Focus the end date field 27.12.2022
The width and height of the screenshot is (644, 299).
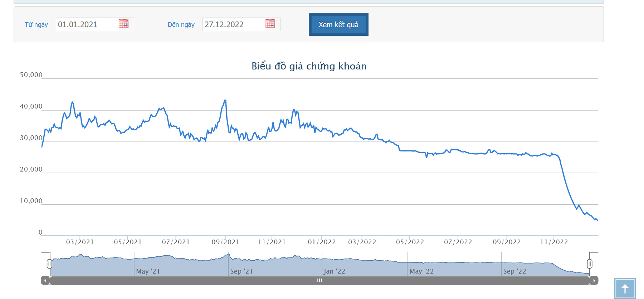click(234, 24)
